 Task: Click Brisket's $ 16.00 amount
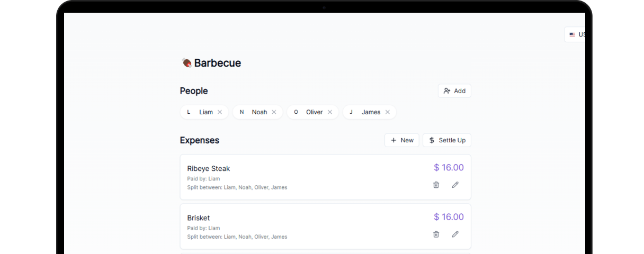pyautogui.click(x=449, y=217)
